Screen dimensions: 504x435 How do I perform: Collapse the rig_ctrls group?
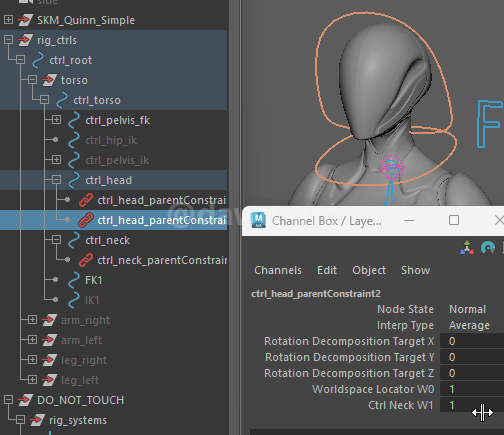click(x=8, y=40)
